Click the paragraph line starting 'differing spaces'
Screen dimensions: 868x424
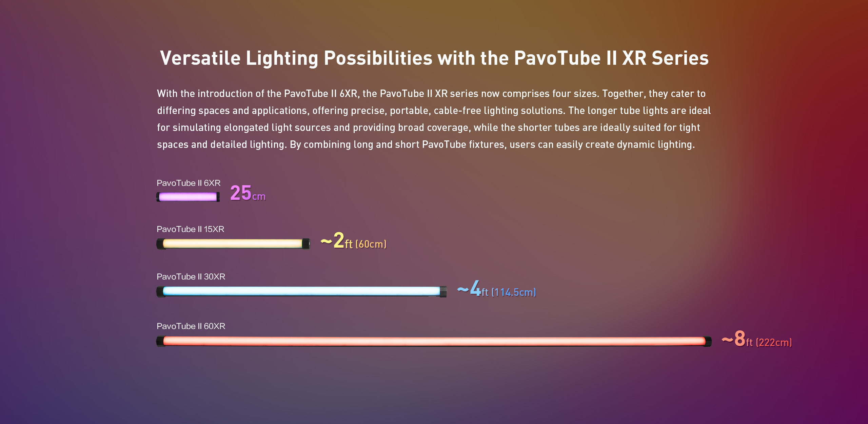click(434, 111)
